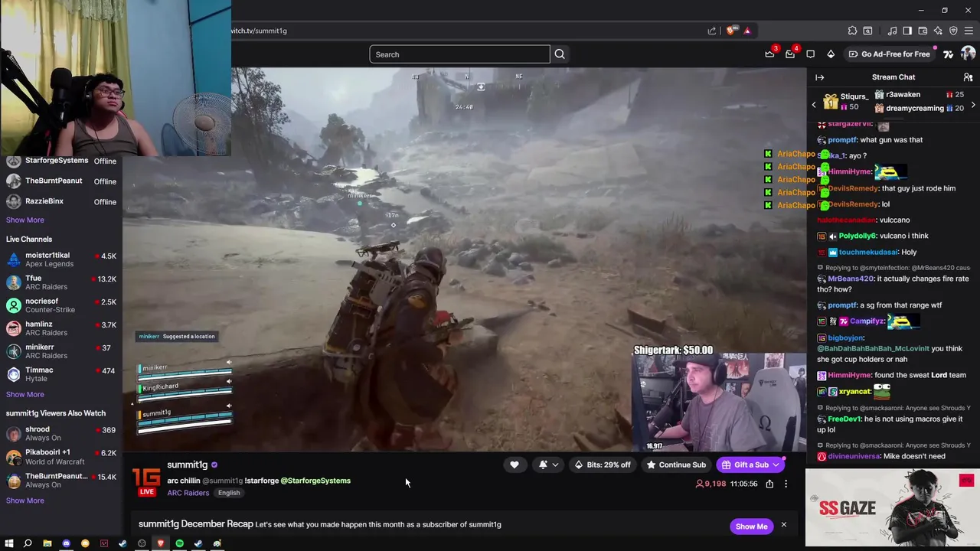Open TheBurntPeanut offline channel in the followed list
This screenshot has width=980, height=551.
point(61,181)
